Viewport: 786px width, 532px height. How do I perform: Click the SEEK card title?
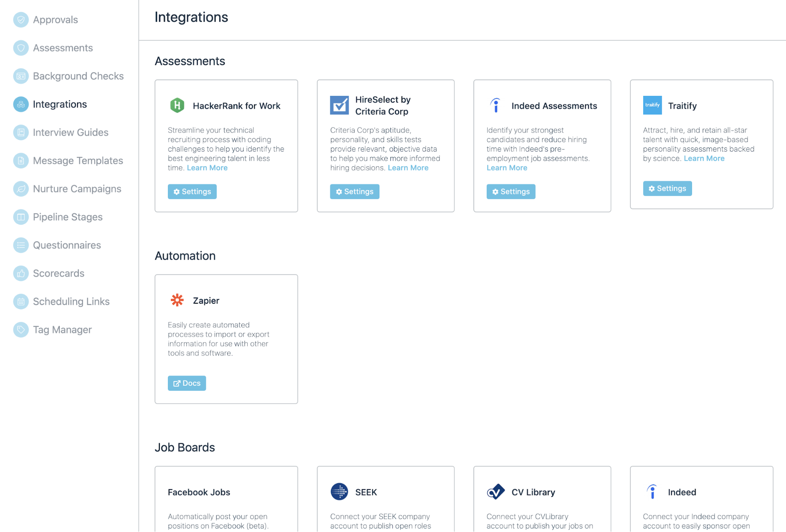point(366,492)
